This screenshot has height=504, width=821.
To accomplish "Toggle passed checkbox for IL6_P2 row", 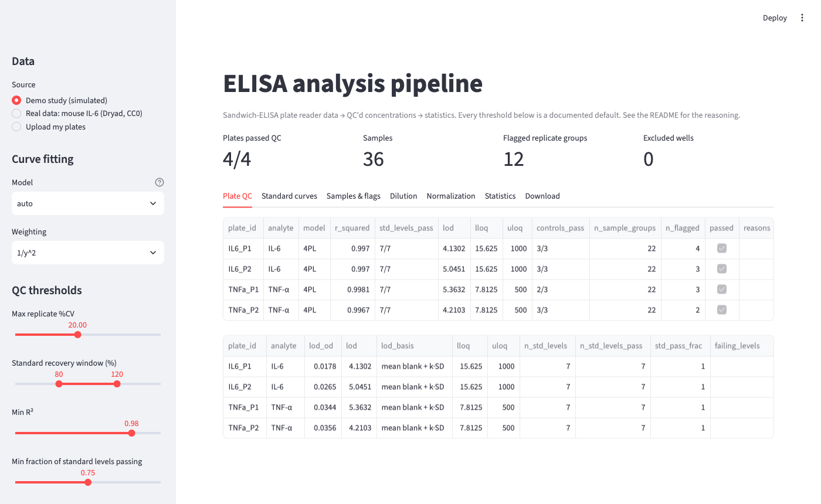I will click(x=722, y=269).
